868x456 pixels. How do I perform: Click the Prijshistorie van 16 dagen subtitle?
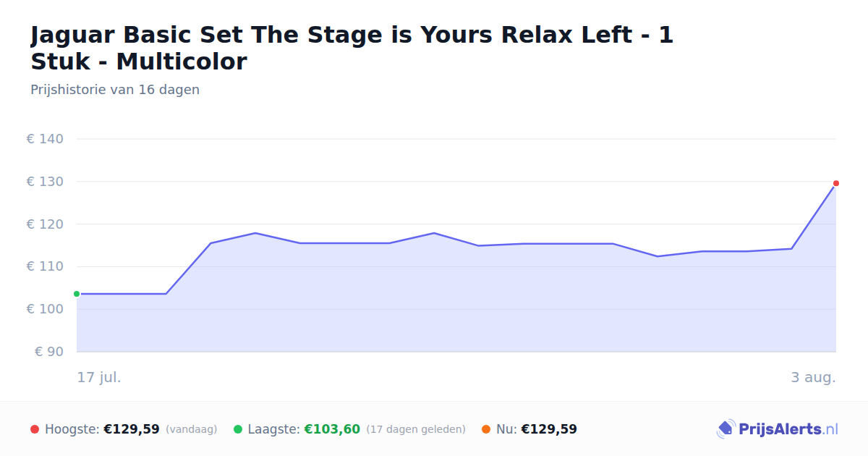(115, 90)
